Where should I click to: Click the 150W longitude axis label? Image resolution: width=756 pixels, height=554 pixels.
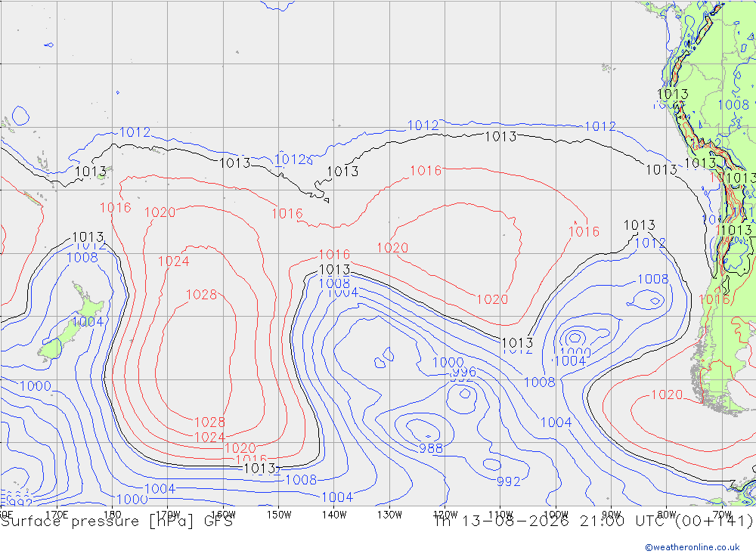[279, 515]
